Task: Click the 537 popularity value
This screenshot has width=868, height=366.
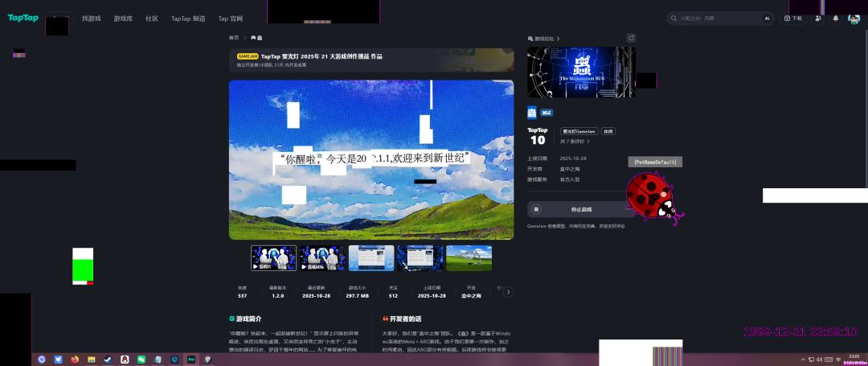Action: [243, 296]
